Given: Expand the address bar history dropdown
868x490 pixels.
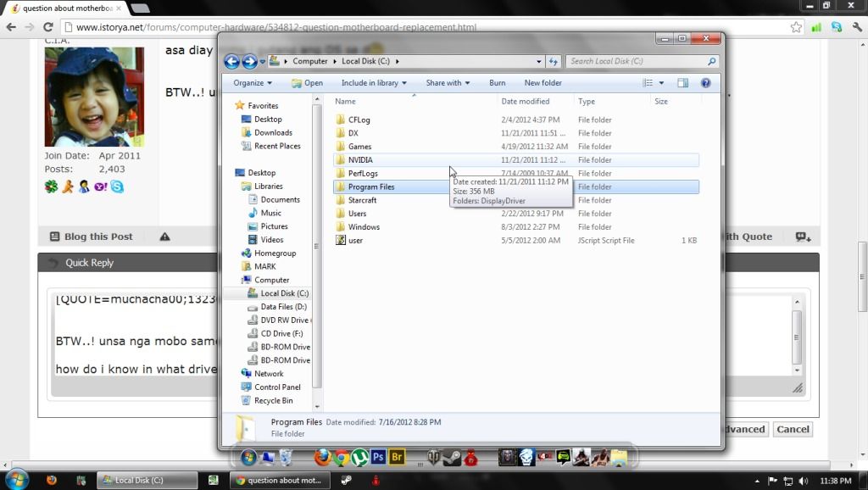Looking at the screenshot, I should 538,61.
